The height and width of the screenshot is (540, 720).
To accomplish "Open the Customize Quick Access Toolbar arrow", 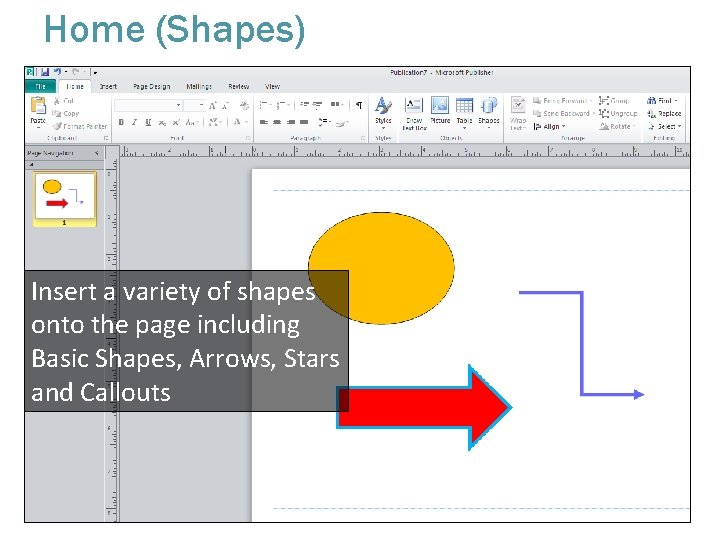I will pos(95,73).
